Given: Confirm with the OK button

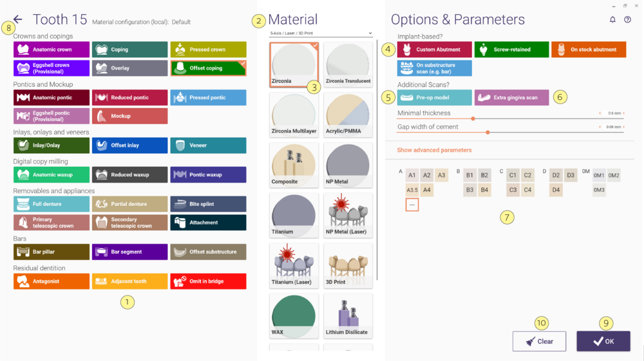Looking at the screenshot, I should (x=603, y=341).
